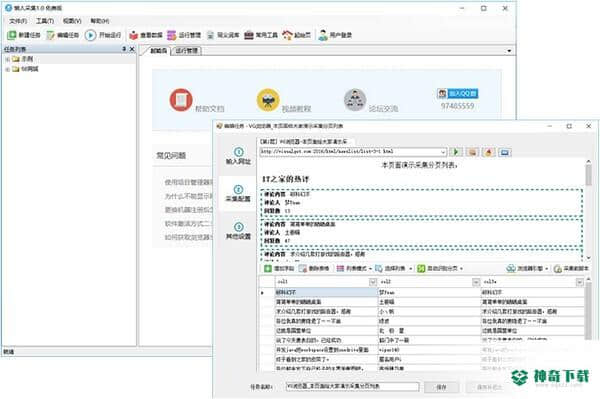Screen dimensions: 600x399
Task: Start the task with the 开始运行 play icon
Action: pos(90,35)
